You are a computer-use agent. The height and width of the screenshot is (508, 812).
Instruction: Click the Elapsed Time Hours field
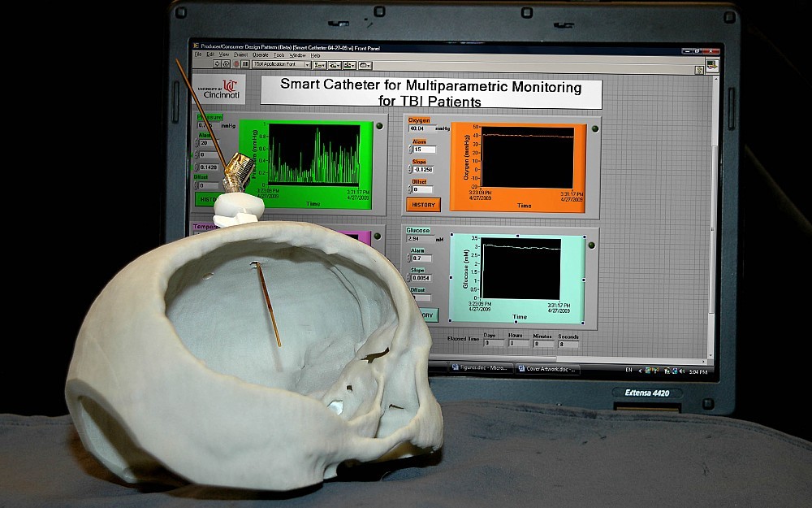click(518, 343)
